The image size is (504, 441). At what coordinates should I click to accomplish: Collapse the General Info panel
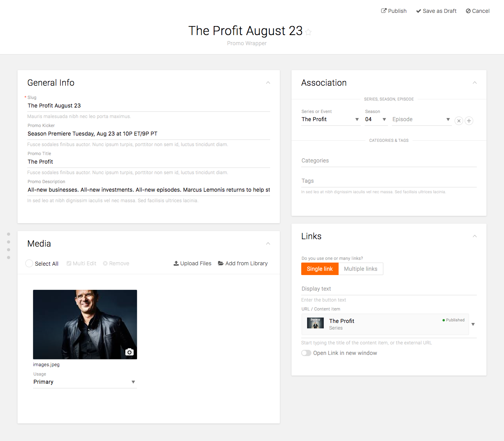tap(268, 83)
